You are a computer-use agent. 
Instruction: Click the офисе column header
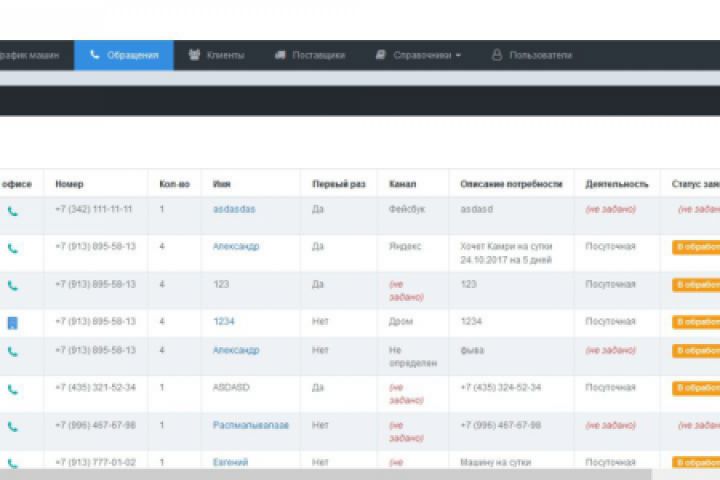click(17, 184)
